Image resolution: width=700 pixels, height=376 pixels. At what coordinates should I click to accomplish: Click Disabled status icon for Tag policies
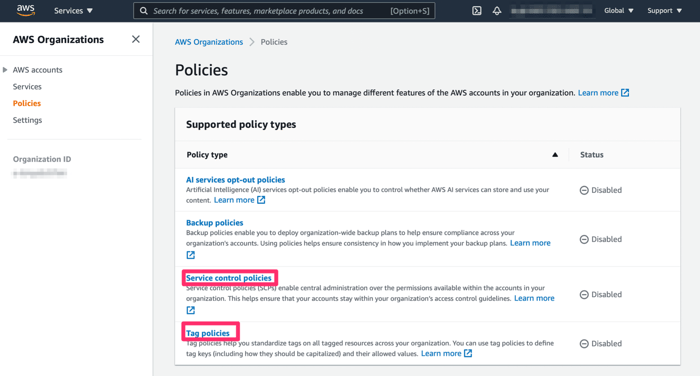[584, 344]
